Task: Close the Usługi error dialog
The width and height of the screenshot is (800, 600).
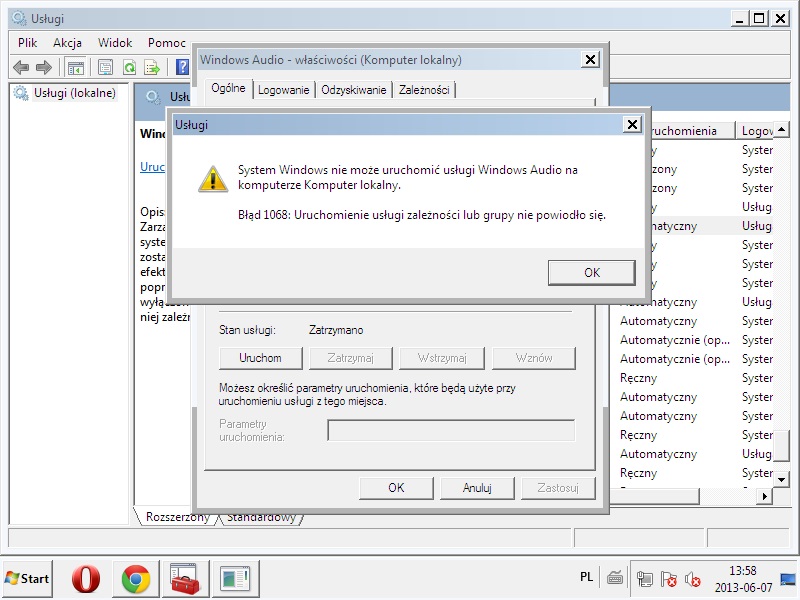Action: [x=632, y=124]
